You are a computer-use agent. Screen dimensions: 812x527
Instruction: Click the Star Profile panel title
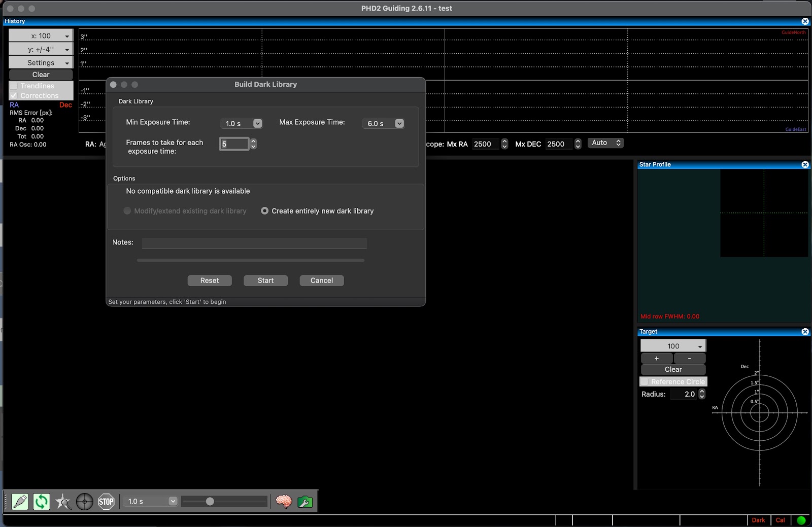point(655,164)
